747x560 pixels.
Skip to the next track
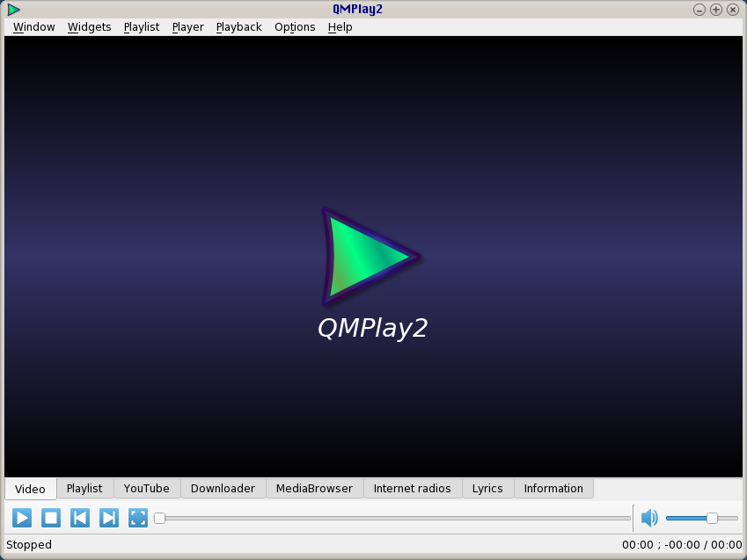tap(109, 518)
